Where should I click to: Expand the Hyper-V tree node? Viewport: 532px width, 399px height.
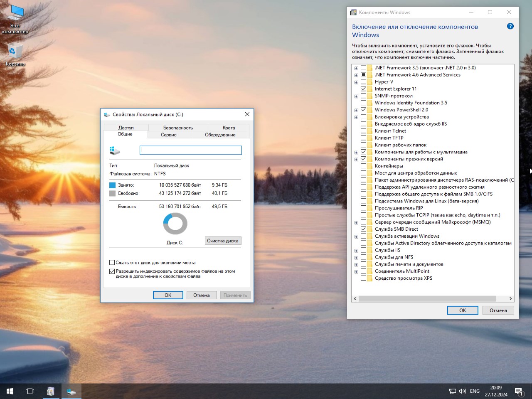[356, 82]
